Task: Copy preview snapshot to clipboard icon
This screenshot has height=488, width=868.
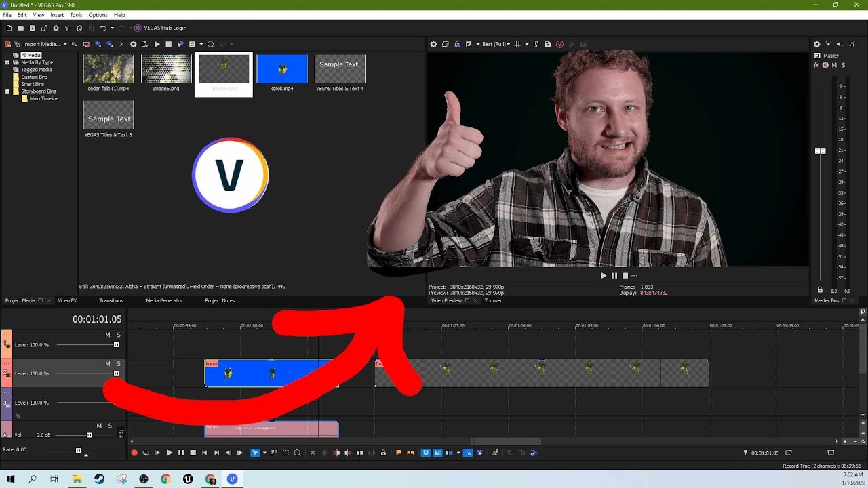Action: tap(536, 44)
